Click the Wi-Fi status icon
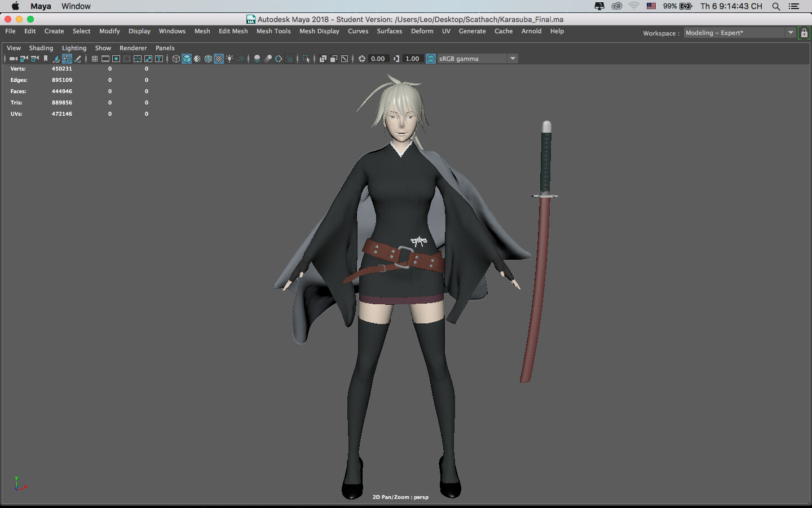 pyautogui.click(x=634, y=6)
